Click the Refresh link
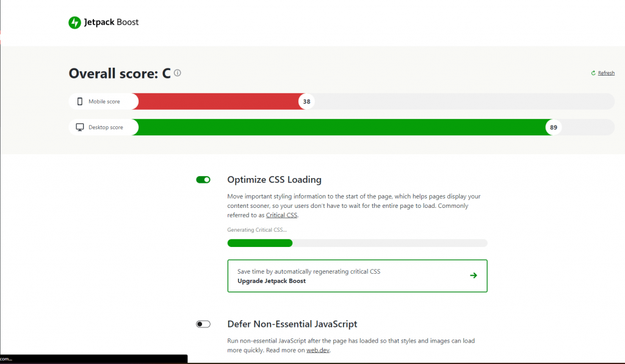 606,73
